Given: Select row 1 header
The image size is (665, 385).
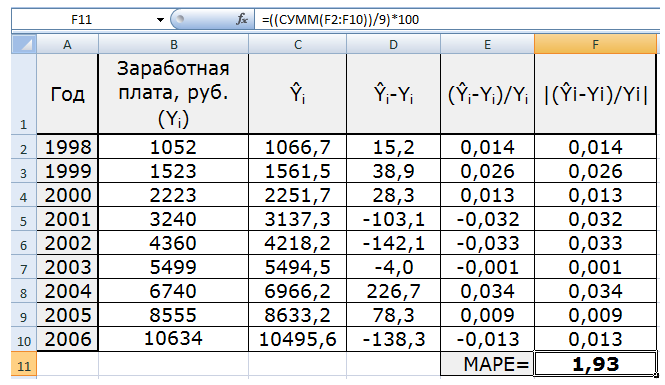Looking at the screenshot, I should pos(24,94).
